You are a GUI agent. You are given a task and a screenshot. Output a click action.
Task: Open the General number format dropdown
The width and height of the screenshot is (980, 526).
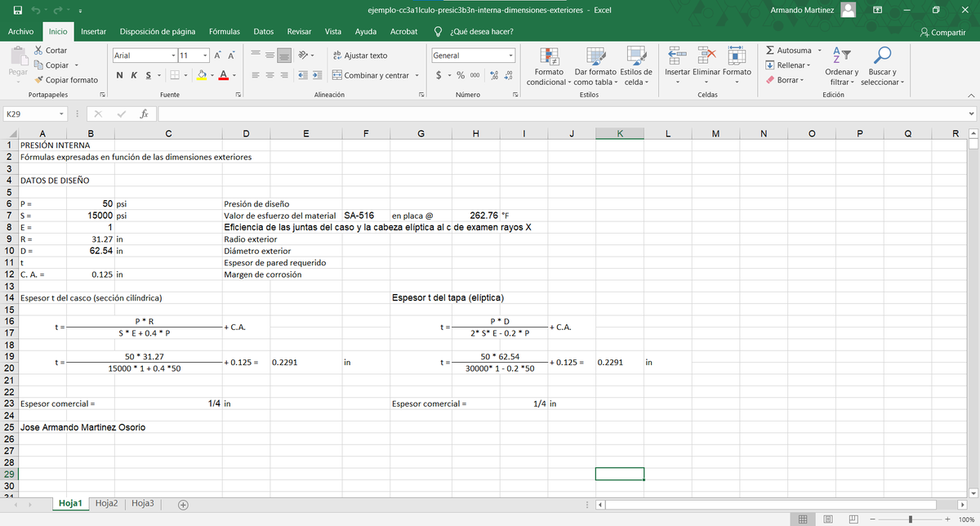(x=511, y=56)
